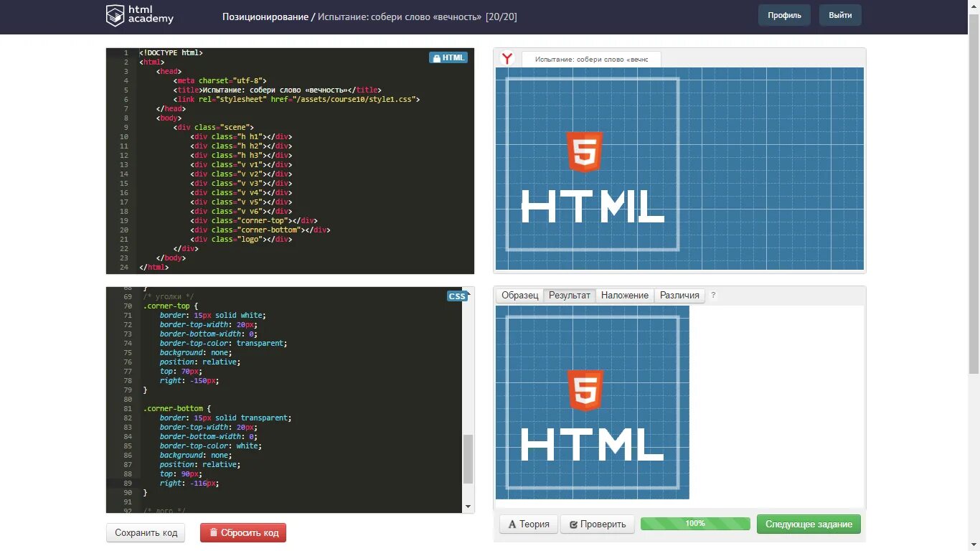This screenshot has width=980, height=551.
Task: Click the div class="corner-top" HTML line
Action: (x=255, y=220)
